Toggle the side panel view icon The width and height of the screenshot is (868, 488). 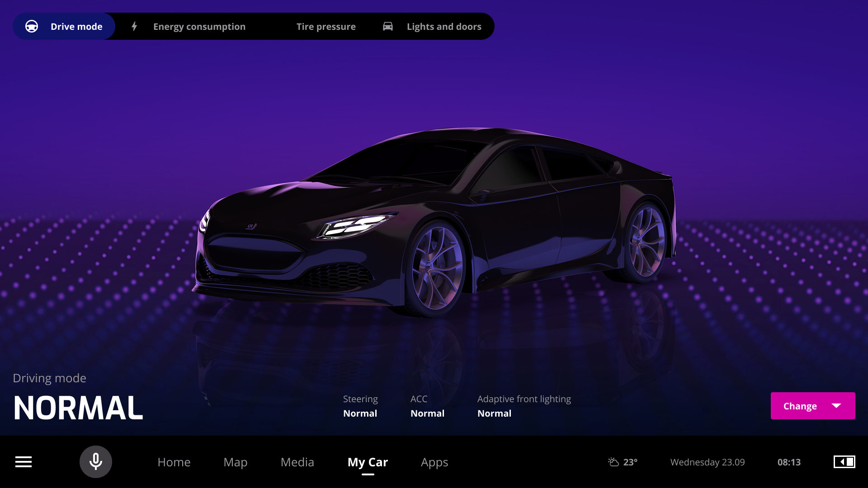click(844, 462)
